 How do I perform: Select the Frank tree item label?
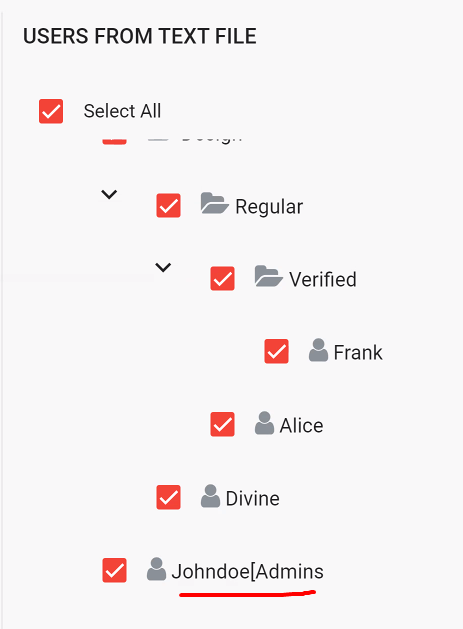[x=358, y=353]
